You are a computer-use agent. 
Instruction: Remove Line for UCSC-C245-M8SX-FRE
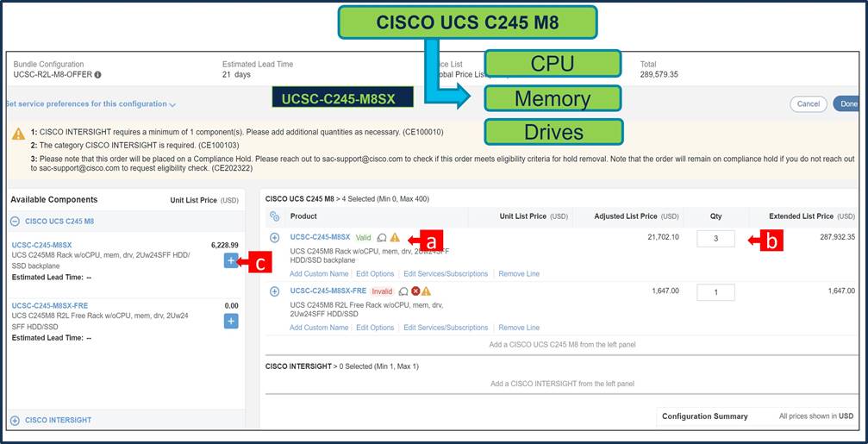pyautogui.click(x=519, y=328)
